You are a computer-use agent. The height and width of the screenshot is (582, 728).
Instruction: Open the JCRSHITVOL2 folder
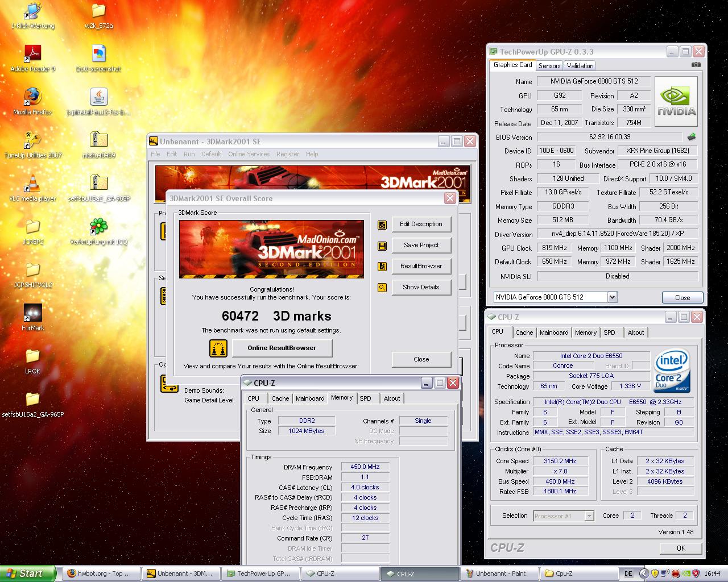33,270
